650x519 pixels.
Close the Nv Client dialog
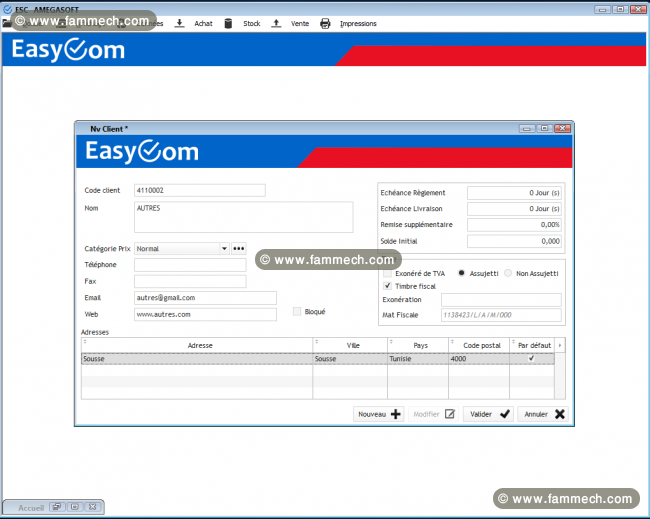click(x=563, y=129)
